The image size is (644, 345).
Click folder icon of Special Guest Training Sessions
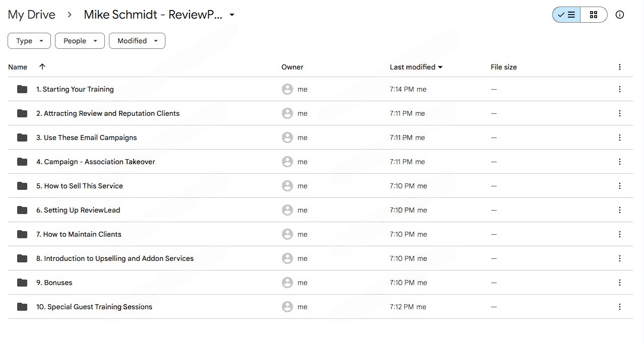[22, 307]
